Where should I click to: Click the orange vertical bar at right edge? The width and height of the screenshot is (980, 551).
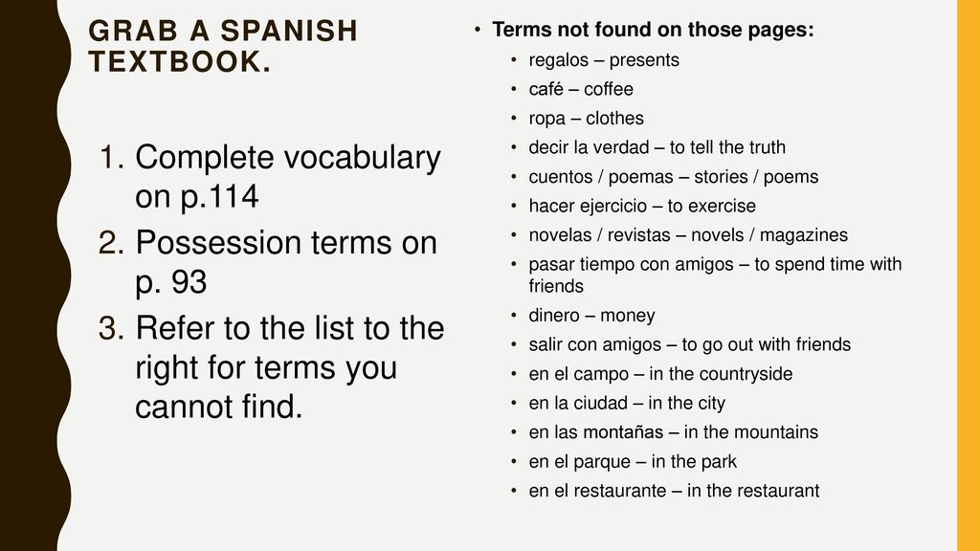click(969, 275)
